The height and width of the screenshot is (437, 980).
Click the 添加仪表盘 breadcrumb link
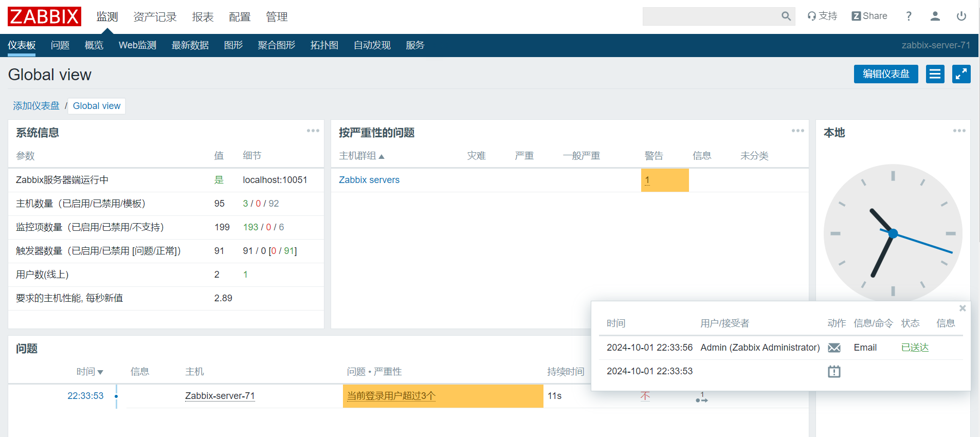click(x=36, y=106)
